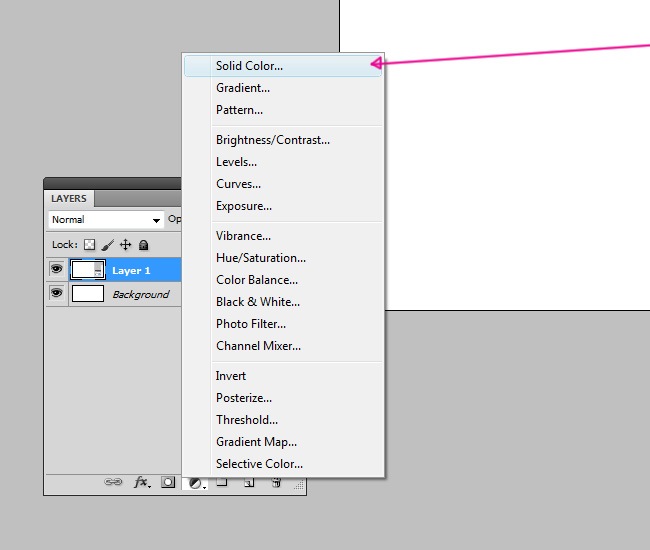Click the adjustment layer half-circle icon
Screen dimensions: 650x550
click(197, 483)
